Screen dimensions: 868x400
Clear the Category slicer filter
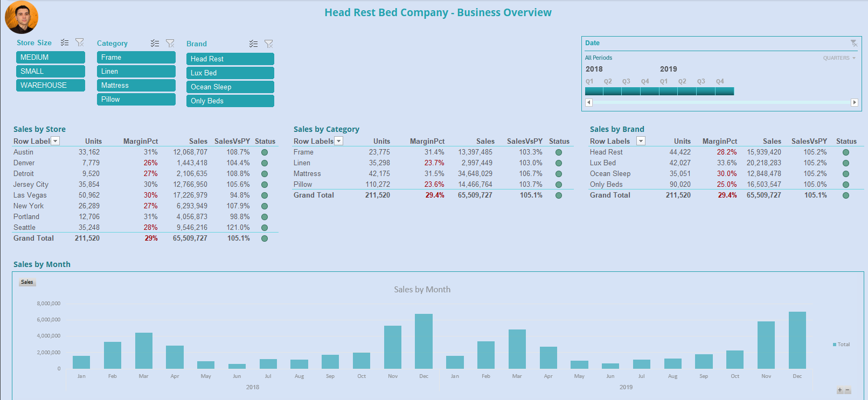click(170, 43)
